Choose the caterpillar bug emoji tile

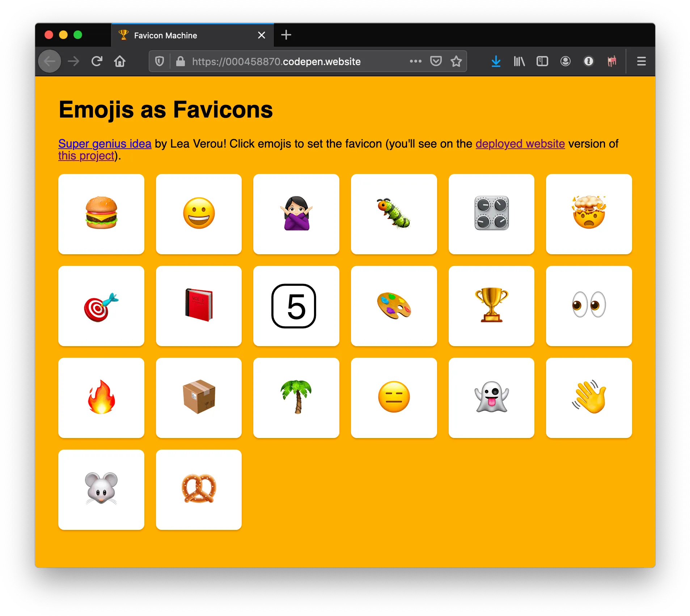tap(394, 214)
